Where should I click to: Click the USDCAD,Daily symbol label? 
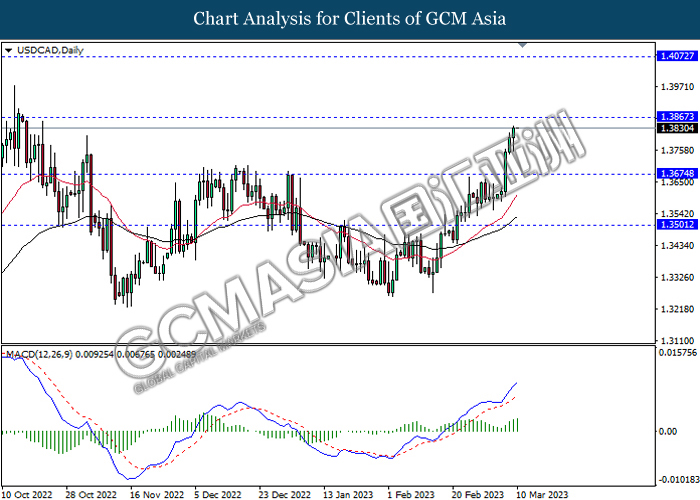pos(50,50)
